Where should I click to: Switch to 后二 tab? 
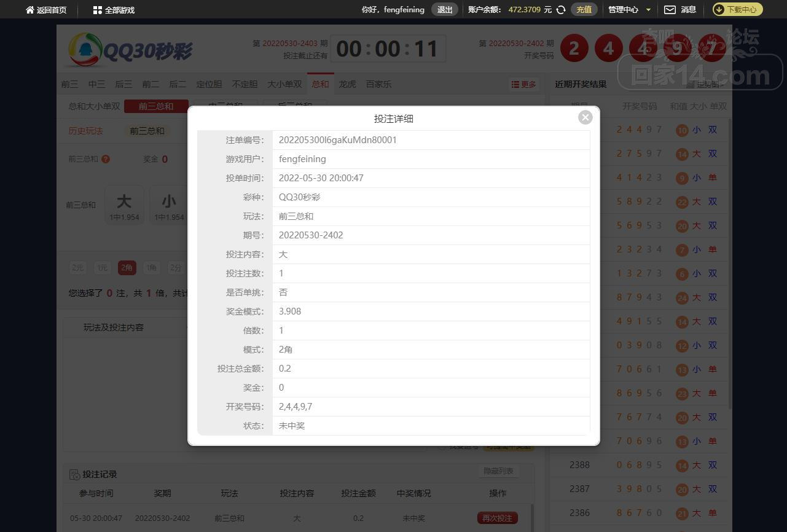tap(178, 84)
